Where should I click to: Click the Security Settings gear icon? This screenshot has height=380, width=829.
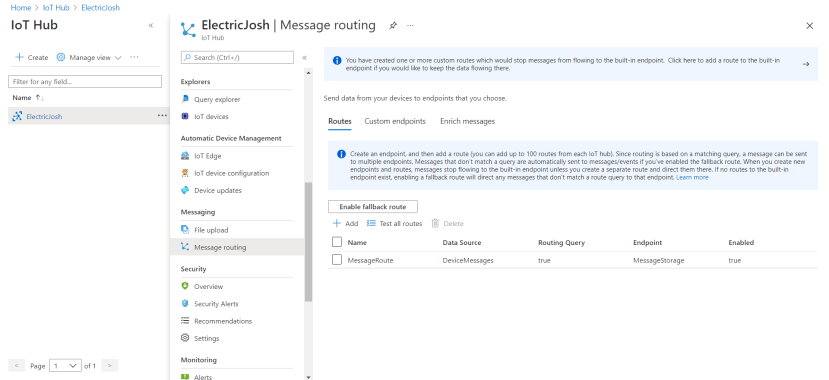[185, 338]
